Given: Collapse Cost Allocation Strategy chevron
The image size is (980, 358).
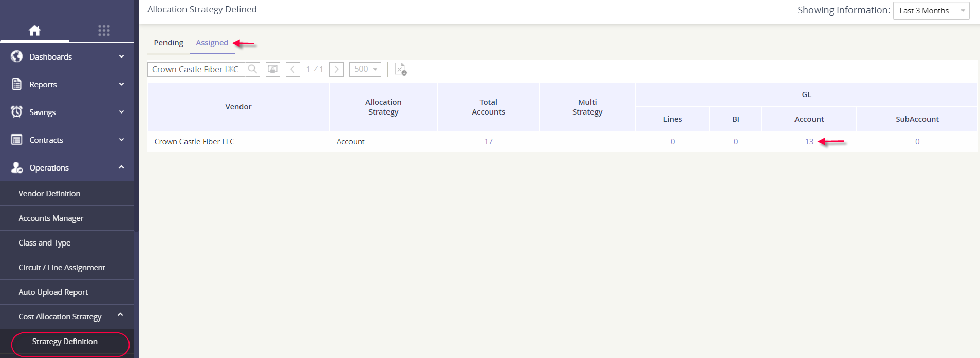Looking at the screenshot, I should coord(121,315).
